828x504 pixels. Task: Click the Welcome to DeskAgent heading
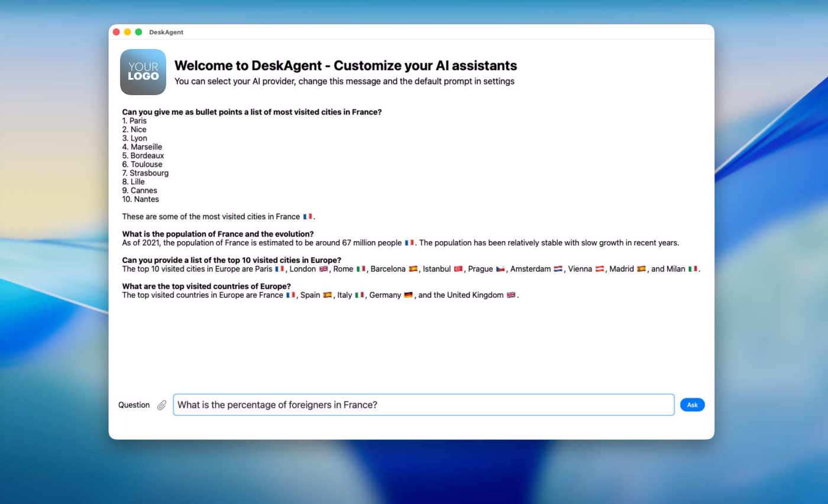coord(346,66)
